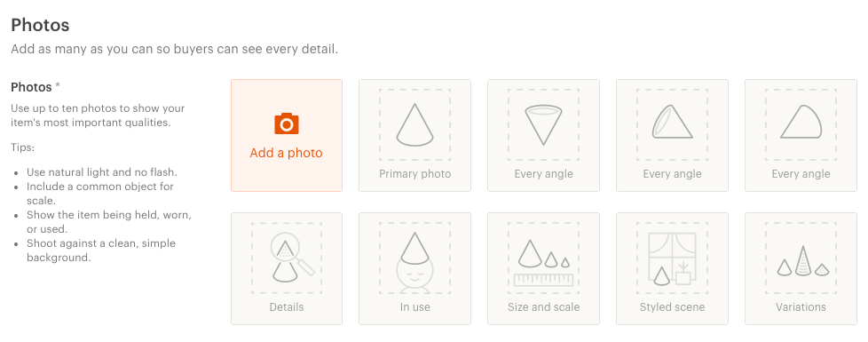Click the orange camera icon
868x342 pixels.
coord(286,123)
